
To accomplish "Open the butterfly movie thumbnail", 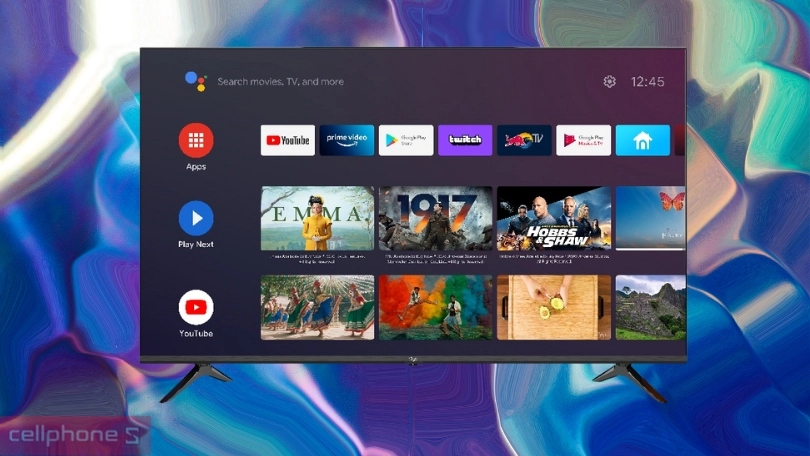I will click(650, 218).
